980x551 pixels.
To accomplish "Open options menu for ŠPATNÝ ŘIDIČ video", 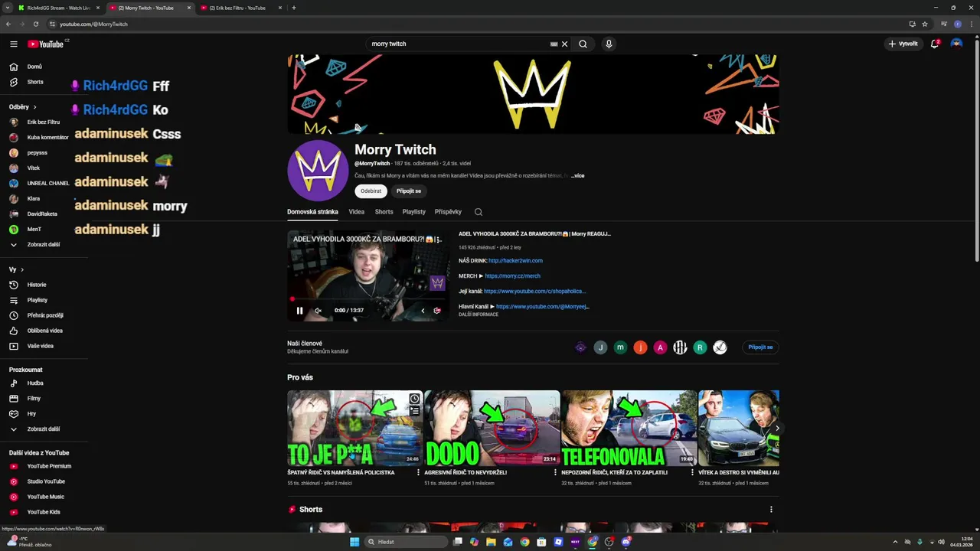I will point(418,473).
